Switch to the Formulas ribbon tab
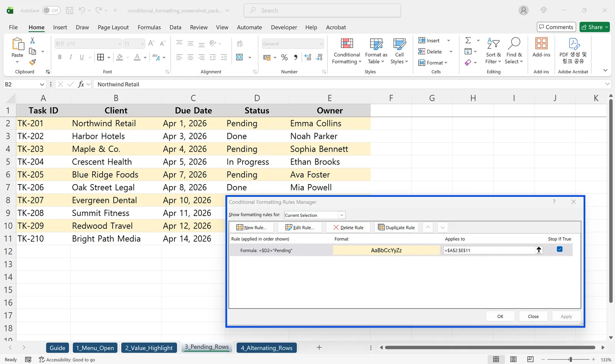The image size is (615, 364). pyautogui.click(x=149, y=27)
